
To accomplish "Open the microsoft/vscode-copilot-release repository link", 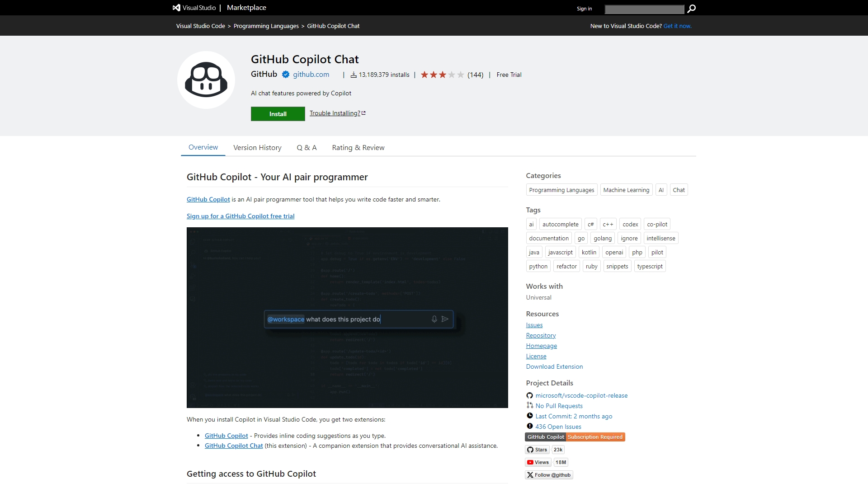I will [x=581, y=395].
